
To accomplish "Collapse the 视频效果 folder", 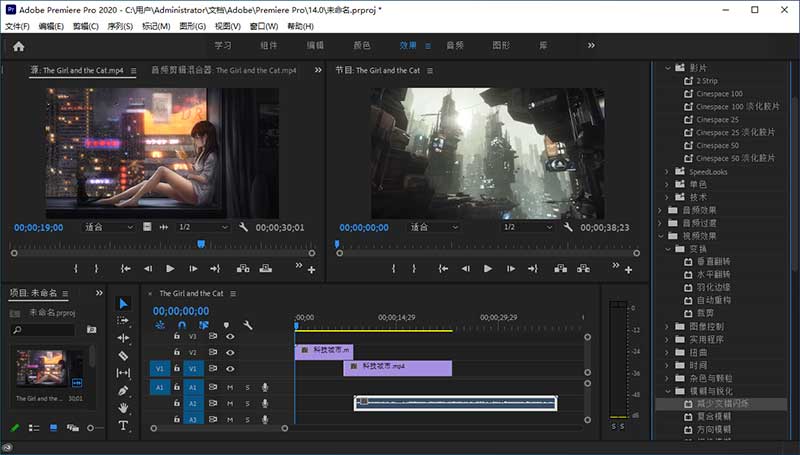I will (660, 236).
